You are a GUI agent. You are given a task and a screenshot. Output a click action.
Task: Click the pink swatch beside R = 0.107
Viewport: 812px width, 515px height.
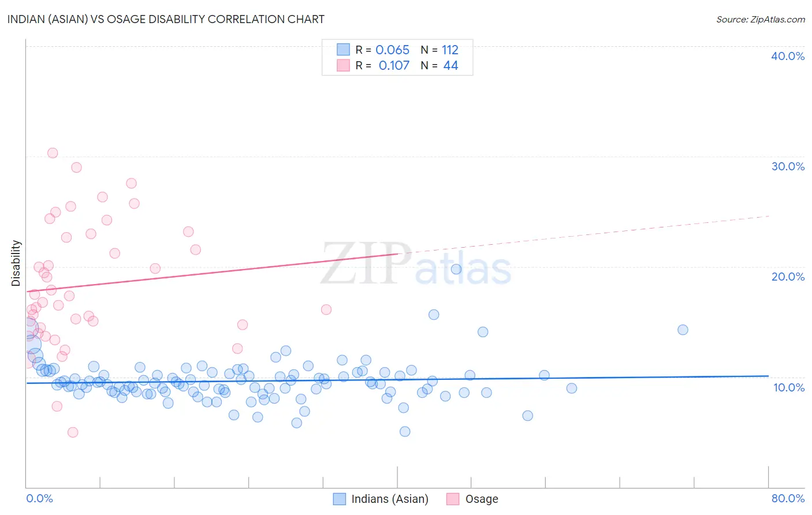pos(344,65)
